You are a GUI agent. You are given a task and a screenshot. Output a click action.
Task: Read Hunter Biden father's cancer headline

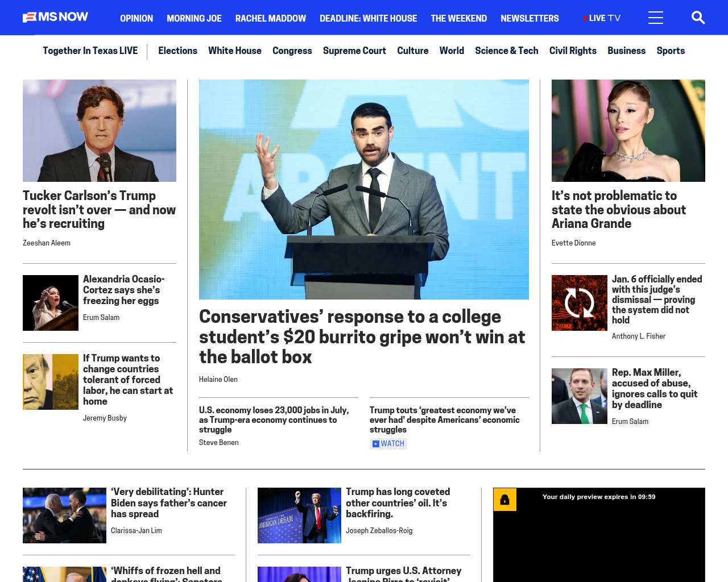coord(169,503)
